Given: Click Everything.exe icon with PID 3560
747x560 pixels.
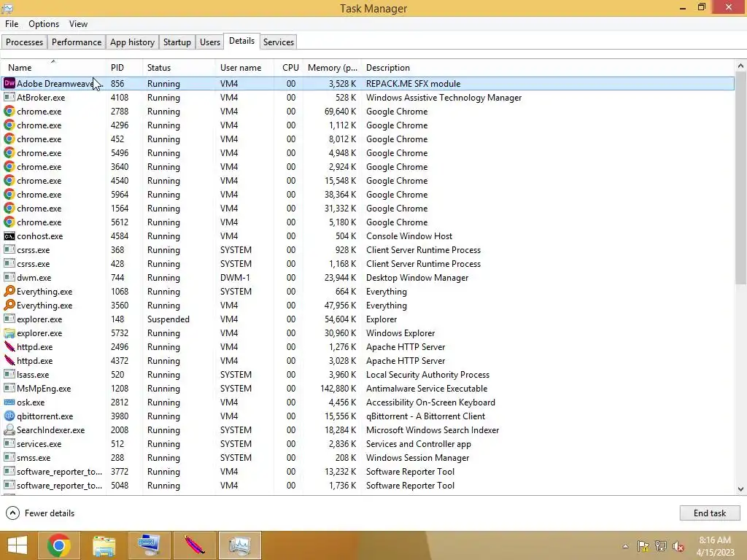Looking at the screenshot, I should pos(9,305).
